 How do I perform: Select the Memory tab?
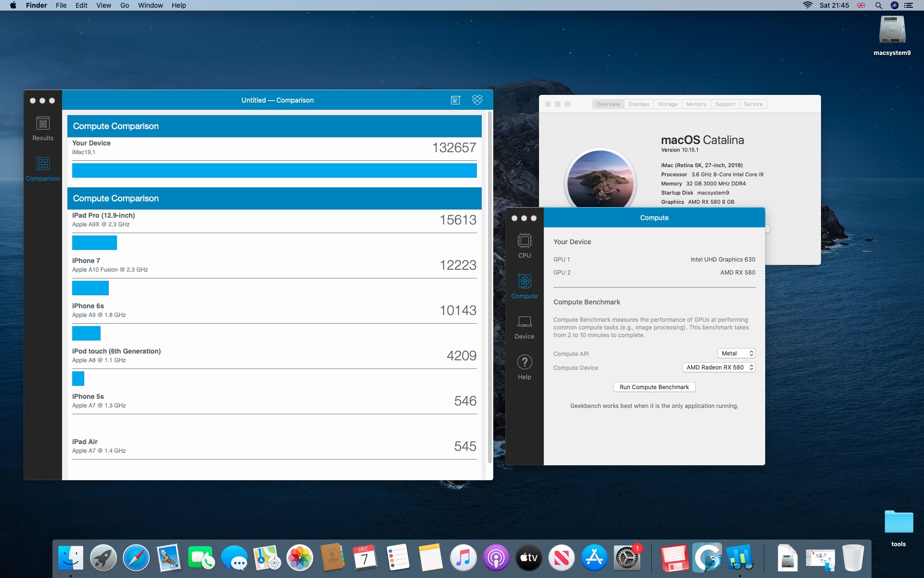tap(696, 104)
